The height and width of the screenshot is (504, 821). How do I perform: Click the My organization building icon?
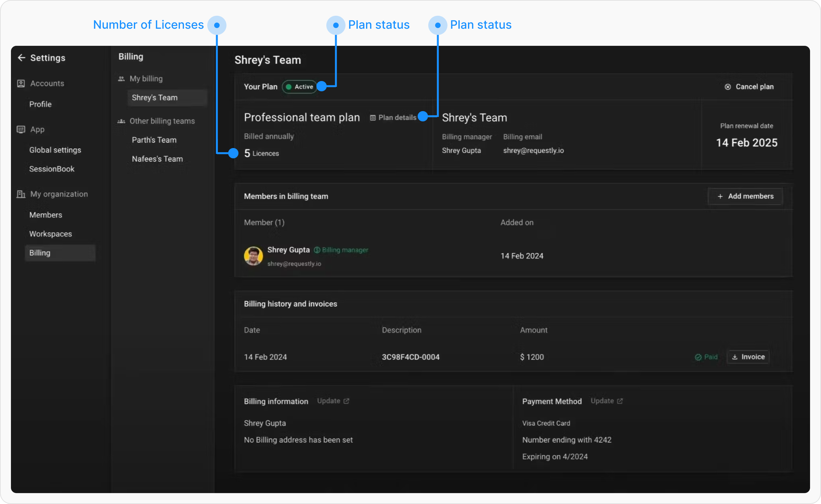click(21, 194)
